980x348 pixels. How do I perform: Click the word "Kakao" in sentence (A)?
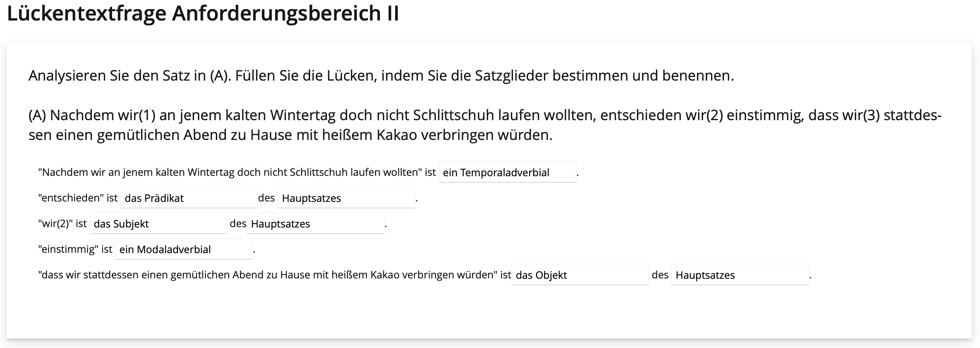(x=396, y=135)
